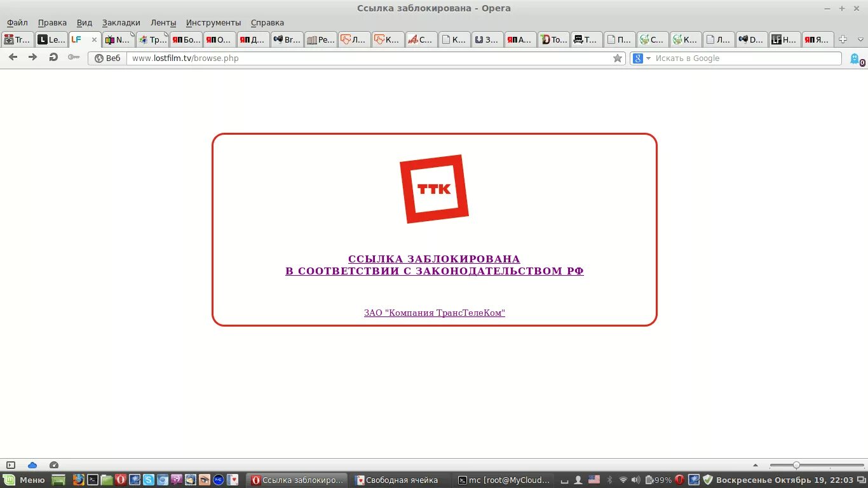Reload the page with the refresh icon
868x488 pixels.
coord(53,57)
